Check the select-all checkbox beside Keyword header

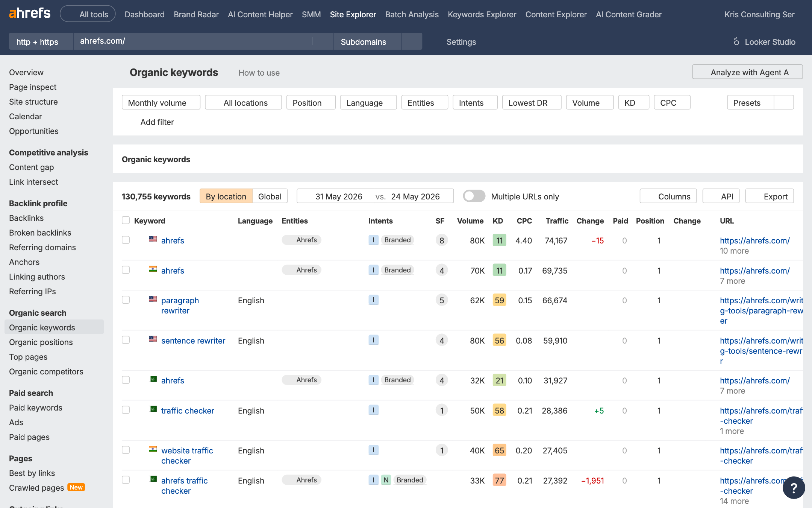126,220
